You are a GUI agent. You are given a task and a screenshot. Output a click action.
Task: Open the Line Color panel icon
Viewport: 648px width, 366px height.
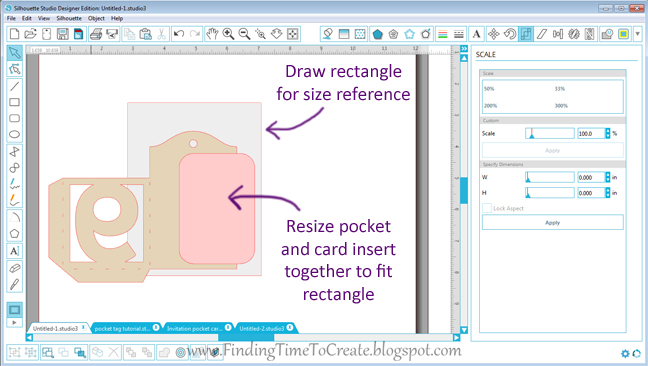[442, 34]
